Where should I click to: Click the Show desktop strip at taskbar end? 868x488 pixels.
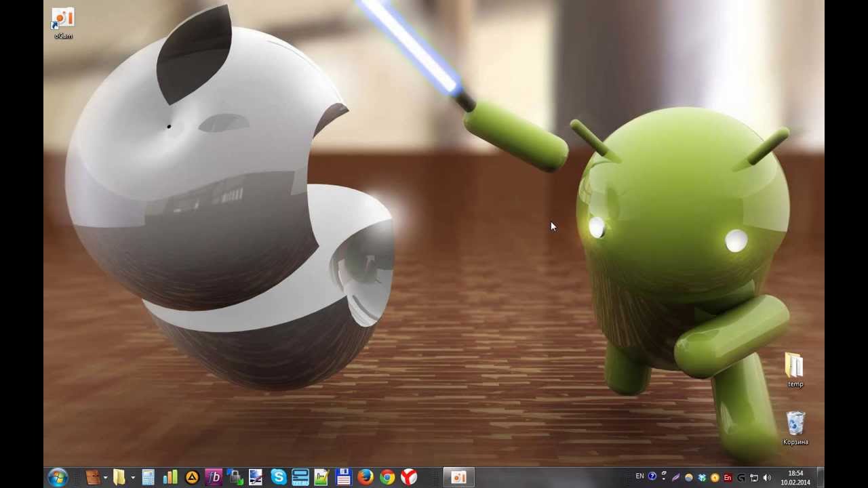point(821,477)
